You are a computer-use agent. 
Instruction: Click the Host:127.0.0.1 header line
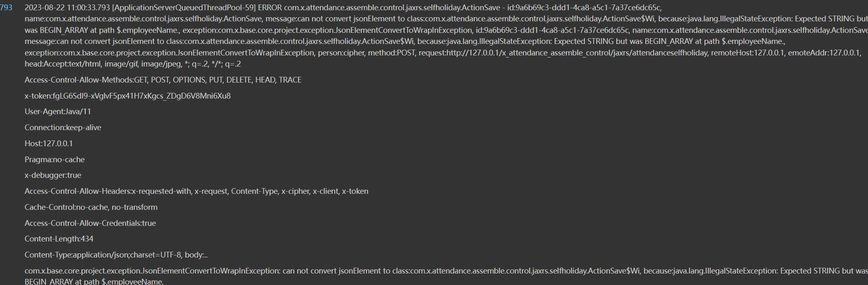coord(48,144)
